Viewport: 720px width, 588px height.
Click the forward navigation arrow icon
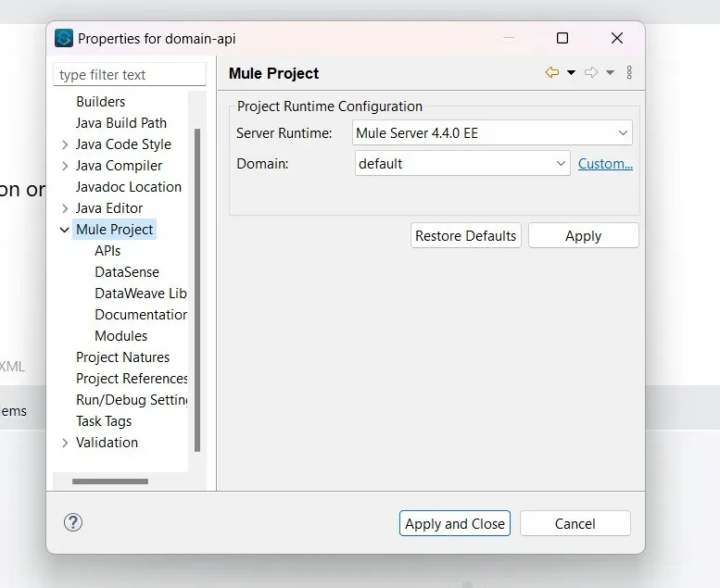point(591,72)
